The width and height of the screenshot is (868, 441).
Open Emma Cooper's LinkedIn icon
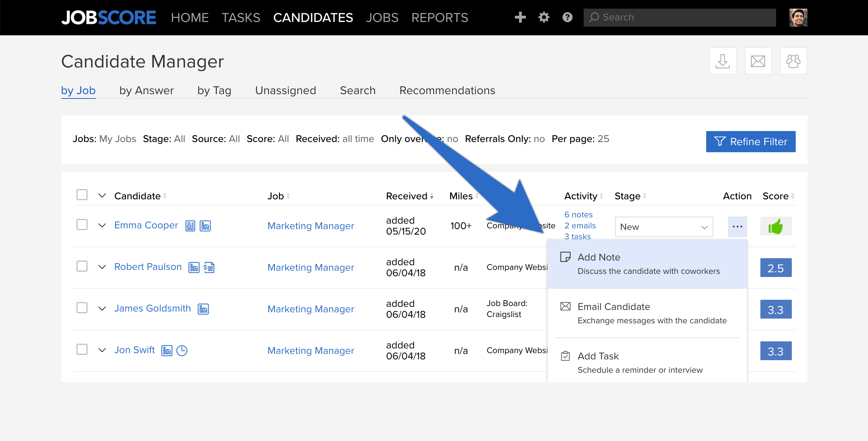[205, 226]
